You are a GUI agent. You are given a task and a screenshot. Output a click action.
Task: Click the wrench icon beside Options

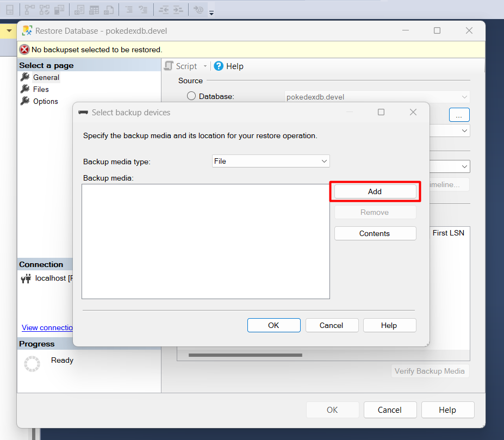(25, 101)
